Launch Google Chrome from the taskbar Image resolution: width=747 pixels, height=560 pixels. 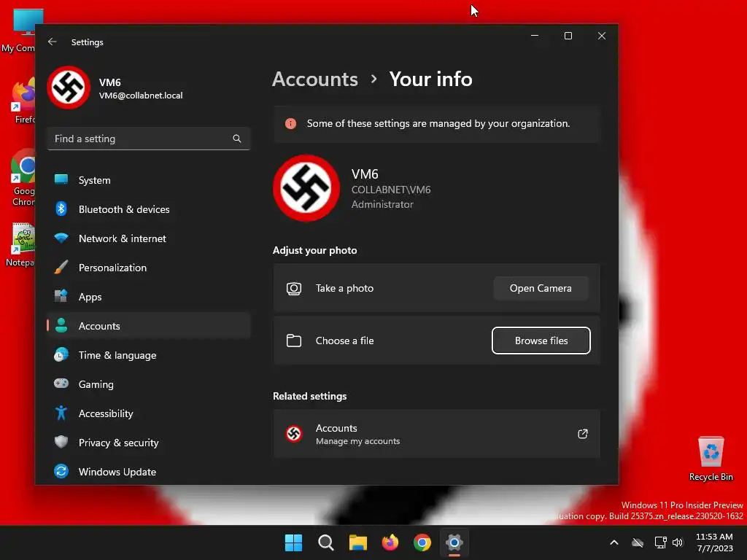422,542
